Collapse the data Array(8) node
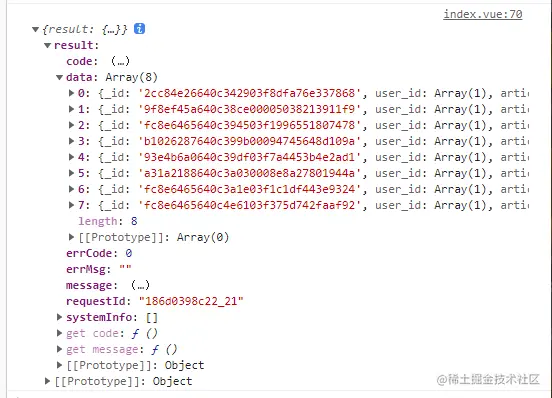The height and width of the screenshot is (398, 552). pos(59,77)
